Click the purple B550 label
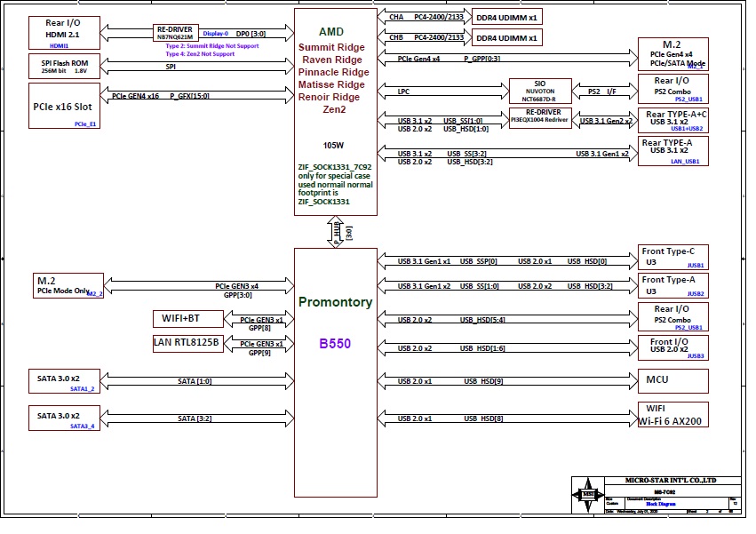Image resolution: width=756 pixels, height=534 pixels. pos(335,344)
